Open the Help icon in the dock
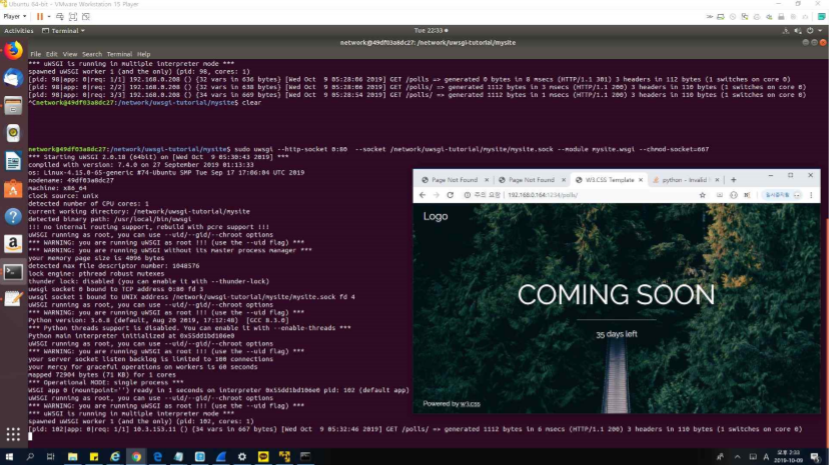The width and height of the screenshot is (832, 466). pos(13,216)
